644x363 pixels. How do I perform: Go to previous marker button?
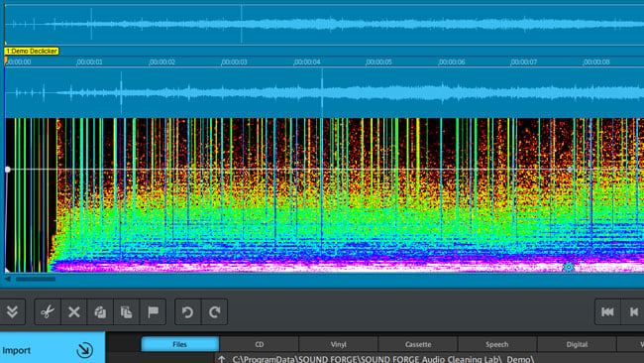(634, 312)
